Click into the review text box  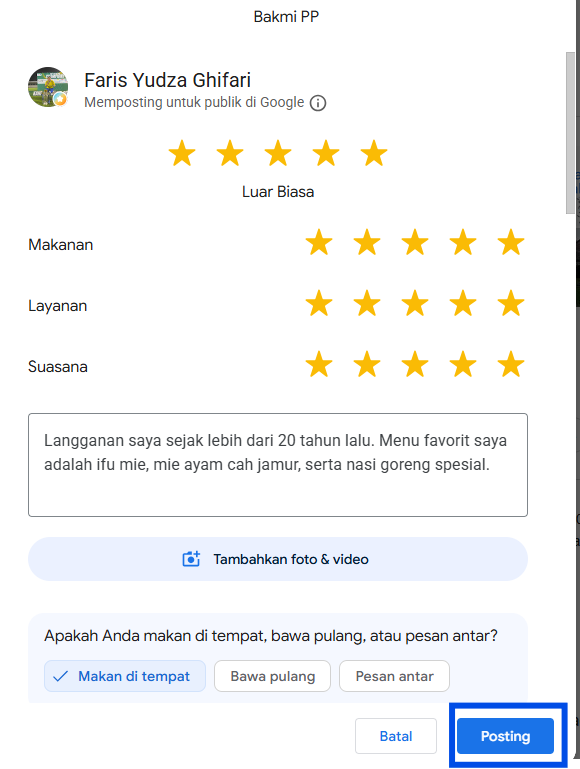(278, 465)
